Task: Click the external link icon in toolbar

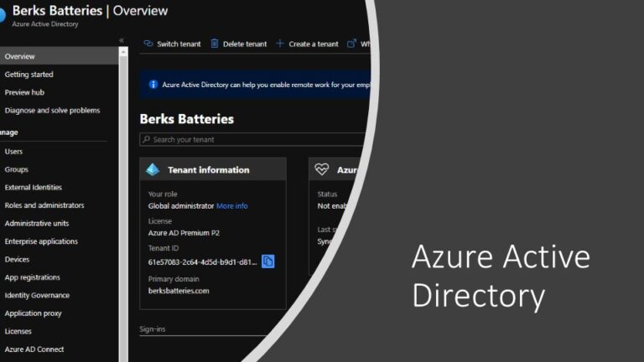Action: click(x=351, y=44)
